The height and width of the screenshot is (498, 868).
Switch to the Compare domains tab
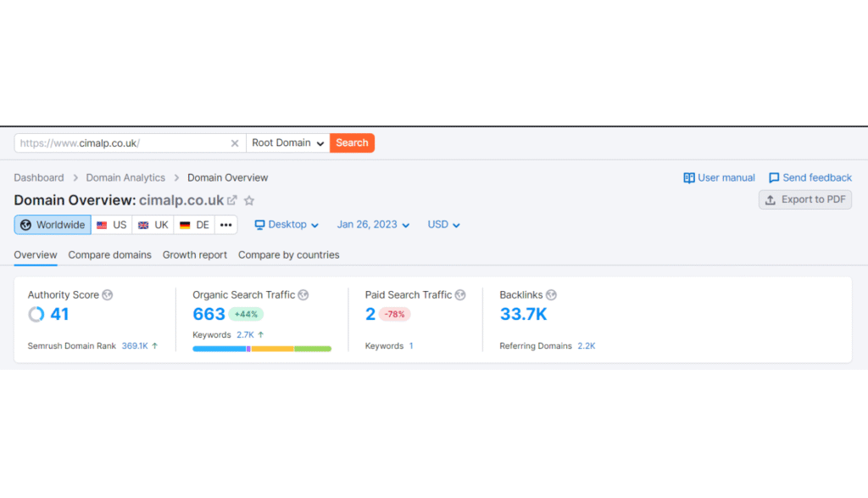coord(109,255)
